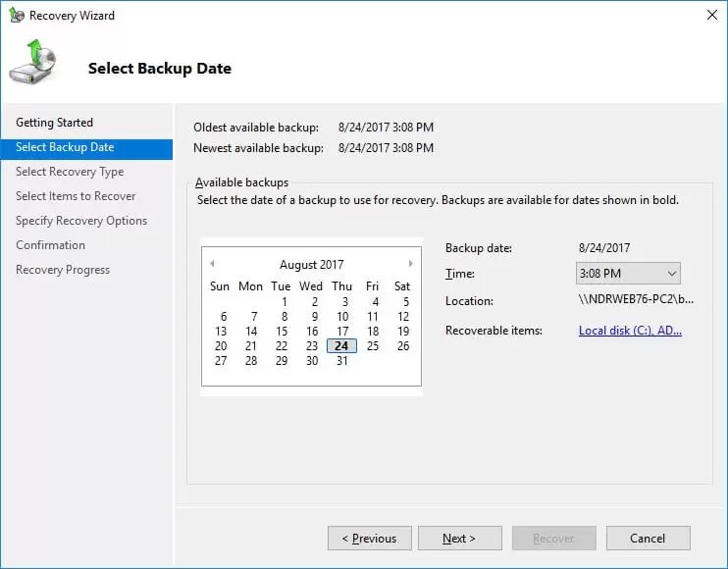
Task: Close the Recovery Wizard window
Action: click(711, 16)
